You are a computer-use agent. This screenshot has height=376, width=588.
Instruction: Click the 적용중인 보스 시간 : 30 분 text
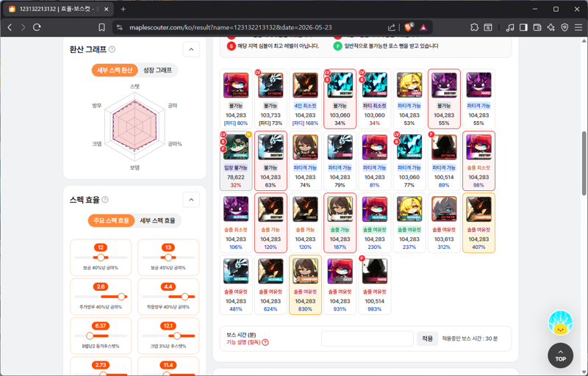[x=470, y=339]
